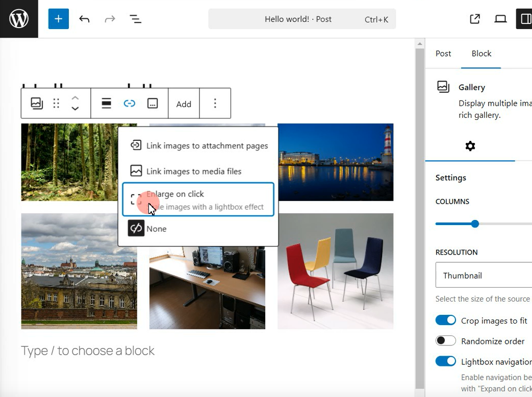Click the caption icon in the gallery toolbar

pyautogui.click(x=153, y=103)
